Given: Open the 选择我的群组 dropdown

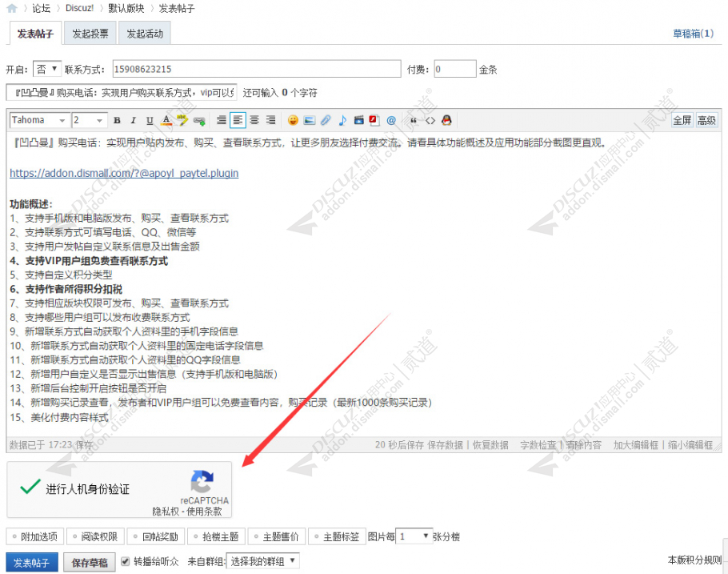Looking at the screenshot, I should pyautogui.click(x=262, y=561).
